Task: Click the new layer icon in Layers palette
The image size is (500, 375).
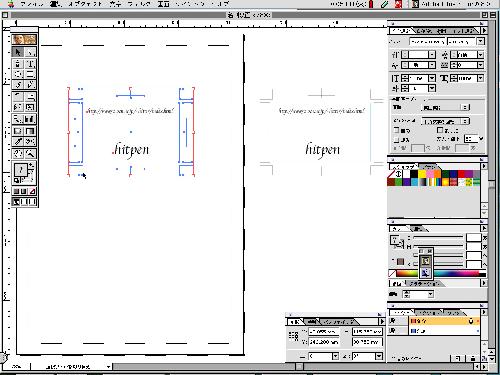Action: (458, 358)
